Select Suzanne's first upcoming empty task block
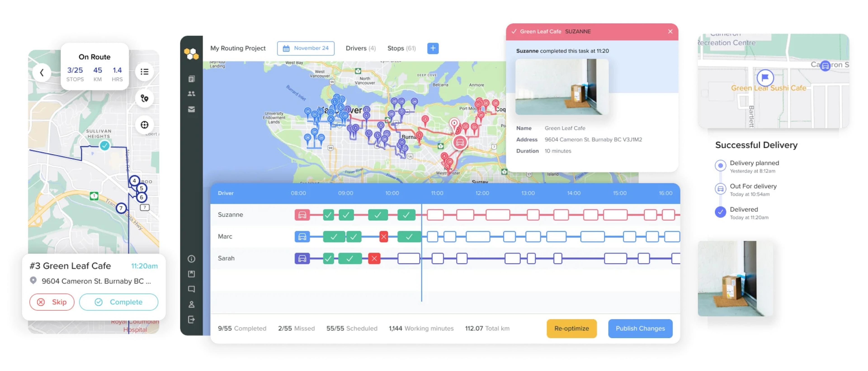868x371 pixels. click(435, 215)
